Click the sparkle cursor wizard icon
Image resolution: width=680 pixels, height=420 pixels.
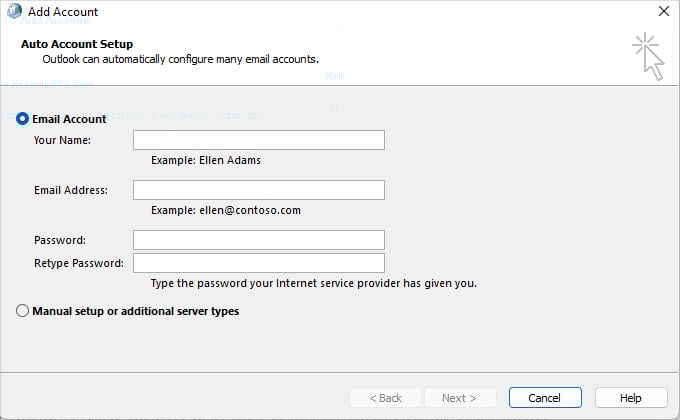(648, 55)
